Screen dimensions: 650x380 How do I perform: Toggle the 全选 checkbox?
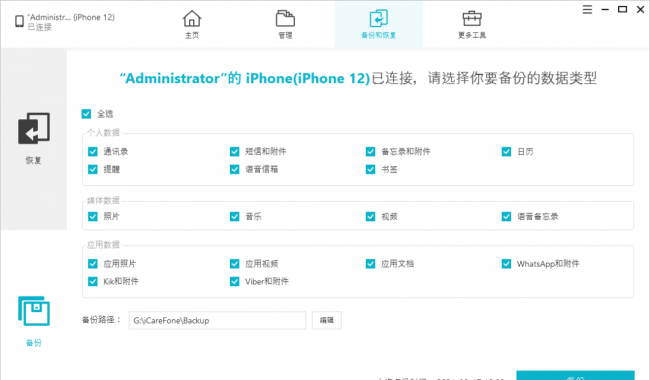click(x=86, y=114)
